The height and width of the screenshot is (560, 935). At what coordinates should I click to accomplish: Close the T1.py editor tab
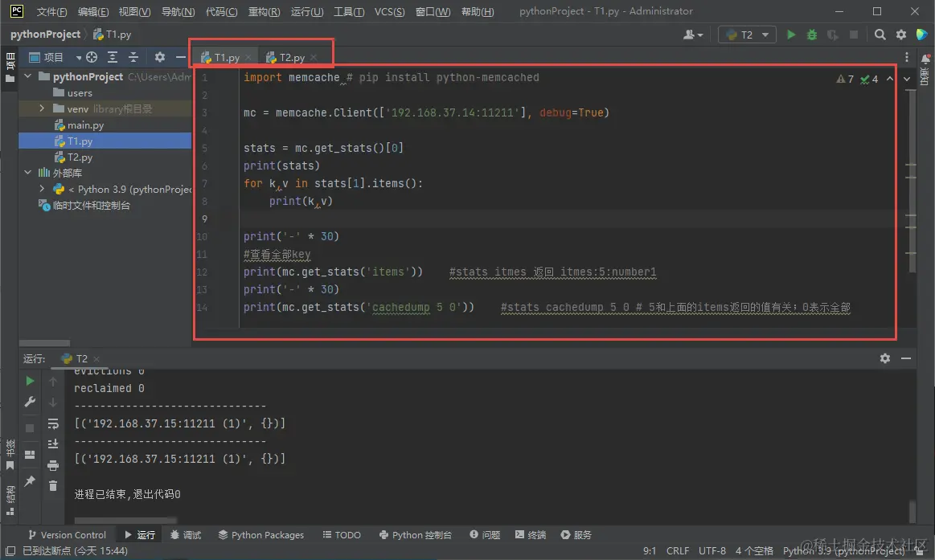tap(248, 57)
